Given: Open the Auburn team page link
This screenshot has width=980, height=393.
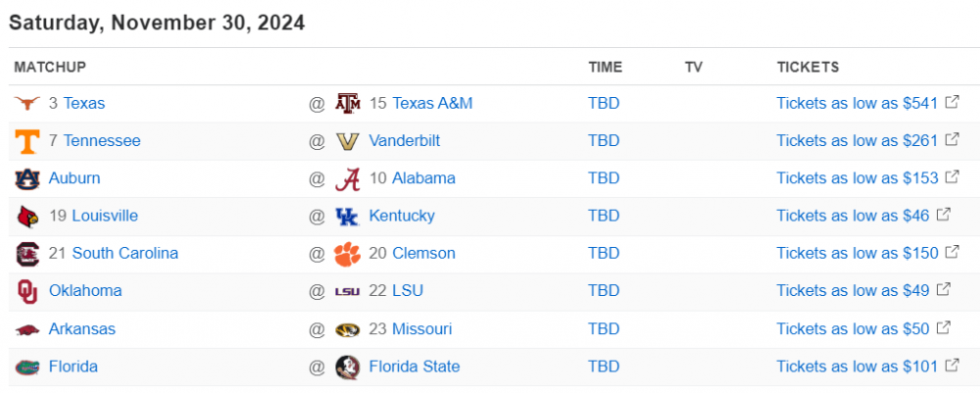Looking at the screenshot, I should tap(74, 178).
